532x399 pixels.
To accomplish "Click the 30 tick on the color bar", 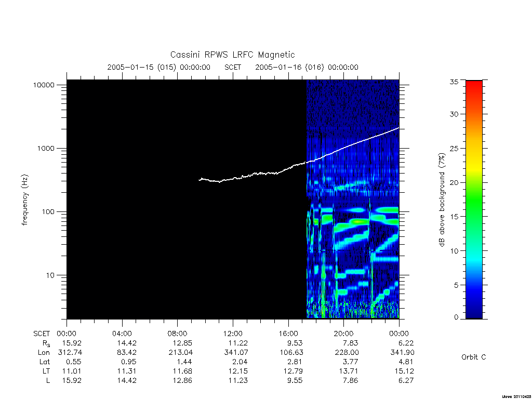I will pyautogui.click(x=454, y=114).
